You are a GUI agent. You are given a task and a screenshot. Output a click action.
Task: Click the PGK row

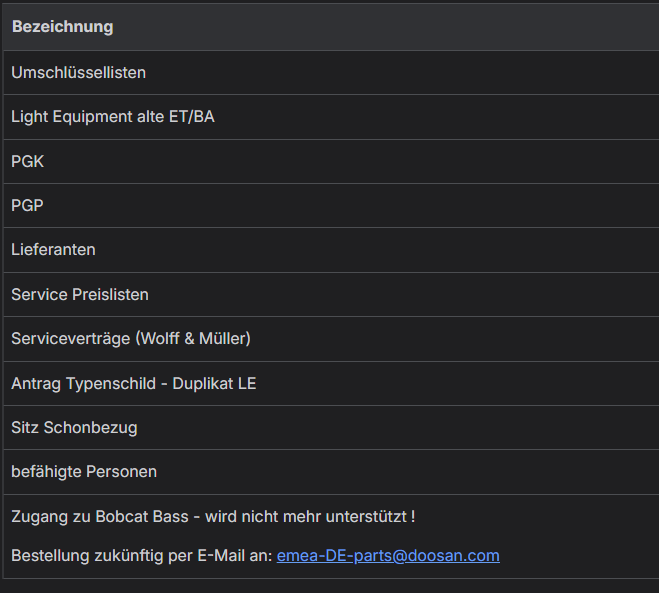click(x=27, y=161)
